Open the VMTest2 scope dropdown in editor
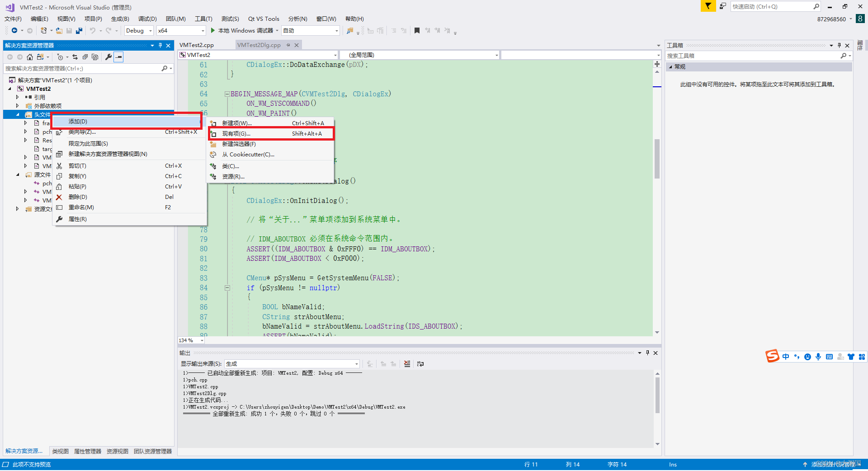 tap(258, 55)
